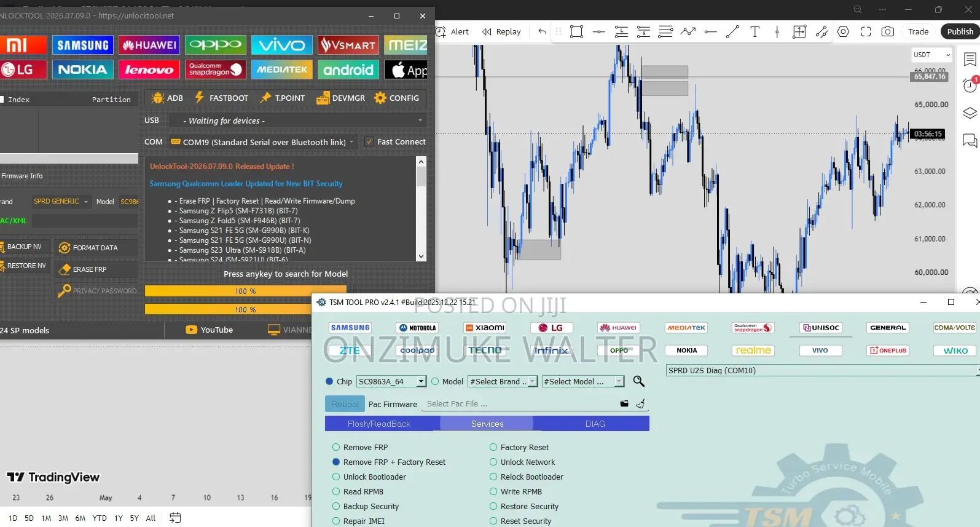Open the YouTube link in UnlockTool
Viewport: 980px width, 527px height.
pos(210,330)
